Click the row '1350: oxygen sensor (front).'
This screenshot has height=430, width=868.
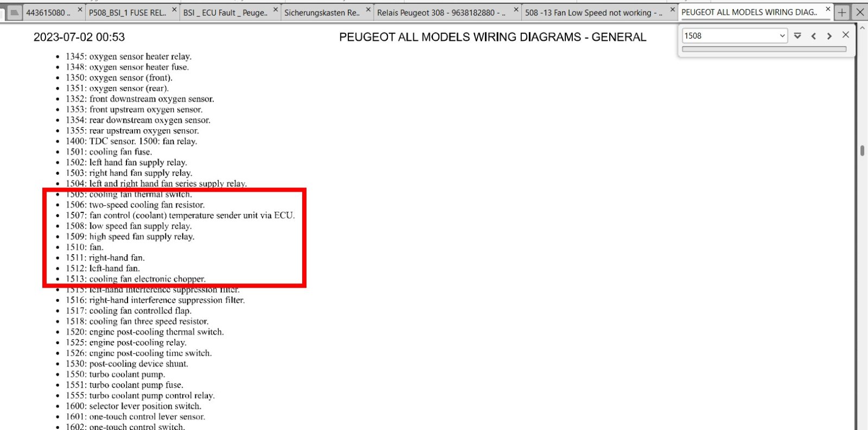click(119, 78)
